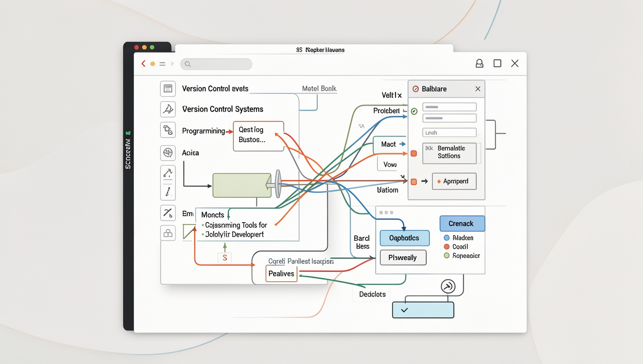Click the Cojasnming Tools for bullet
This screenshot has height=364, width=643.
point(236,225)
